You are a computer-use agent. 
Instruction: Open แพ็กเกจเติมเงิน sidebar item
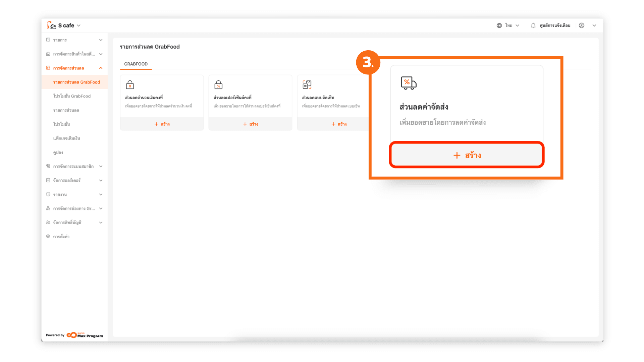pos(66,138)
